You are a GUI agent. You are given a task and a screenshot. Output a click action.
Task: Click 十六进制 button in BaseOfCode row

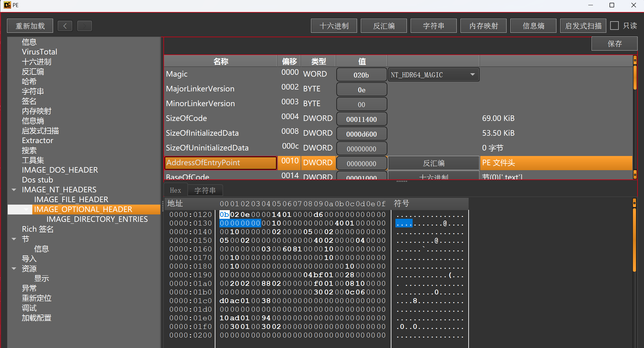[434, 175]
